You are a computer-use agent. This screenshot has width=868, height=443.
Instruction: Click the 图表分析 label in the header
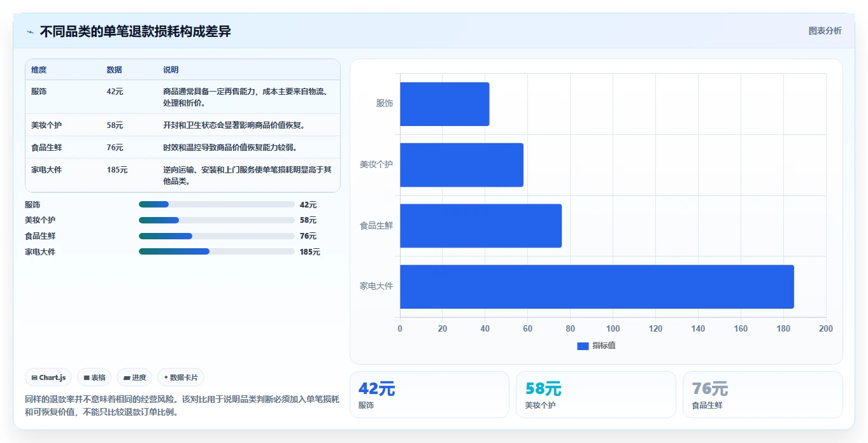click(825, 31)
